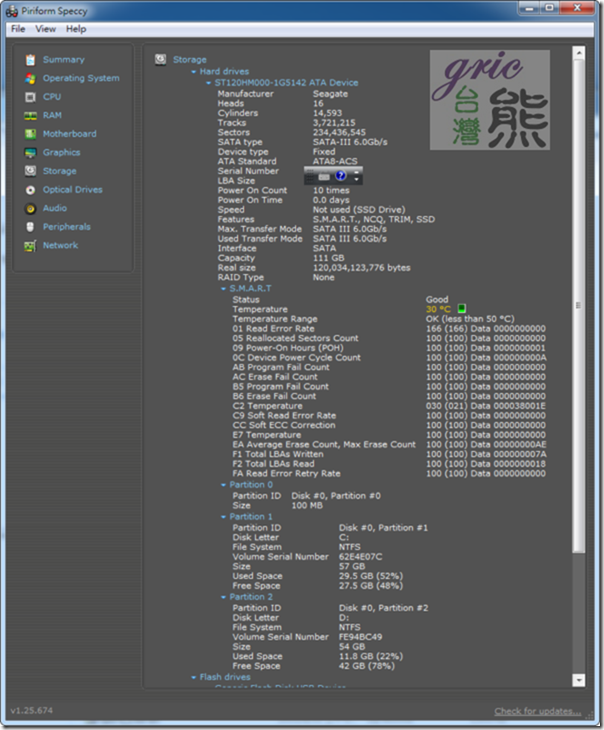Select the C9 Soft Read Error Rate row
The width and height of the screenshot is (604, 730).
pyautogui.click(x=389, y=416)
